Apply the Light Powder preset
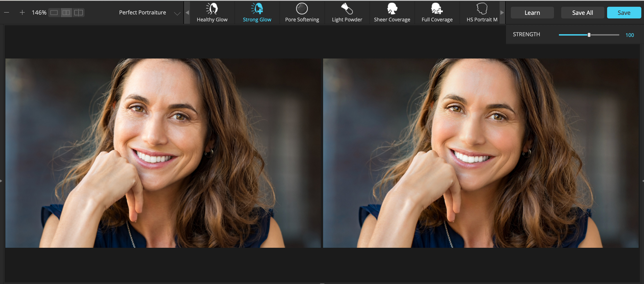644x284 pixels. (347, 12)
